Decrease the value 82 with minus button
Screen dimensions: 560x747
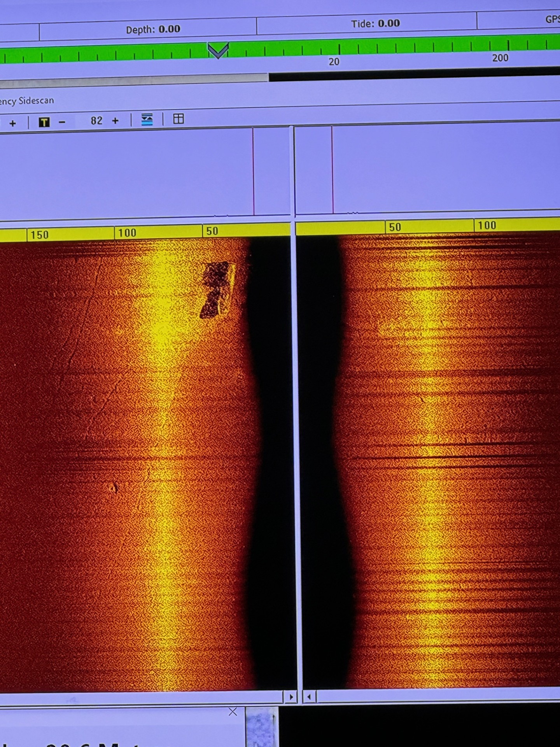pyautogui.click(x=62, y=122)
